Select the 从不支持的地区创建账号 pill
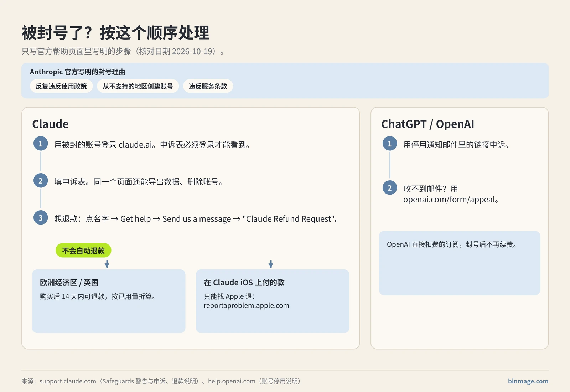The image size is (570, 392). click(x=138, y=86)
